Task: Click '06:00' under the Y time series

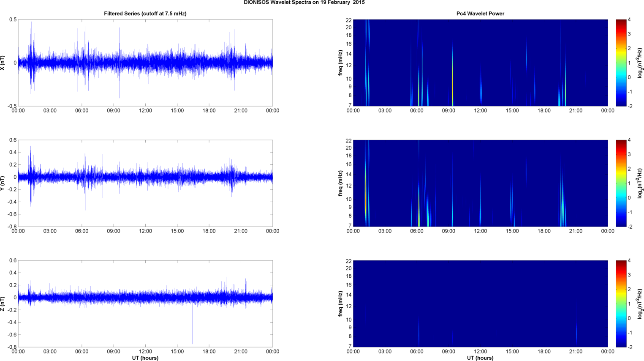Action: point(82,231)
